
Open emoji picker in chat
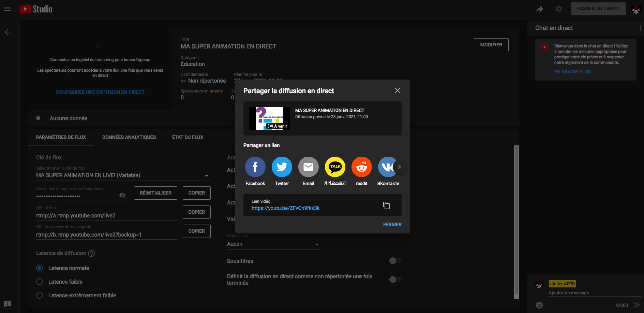[539, 305]
